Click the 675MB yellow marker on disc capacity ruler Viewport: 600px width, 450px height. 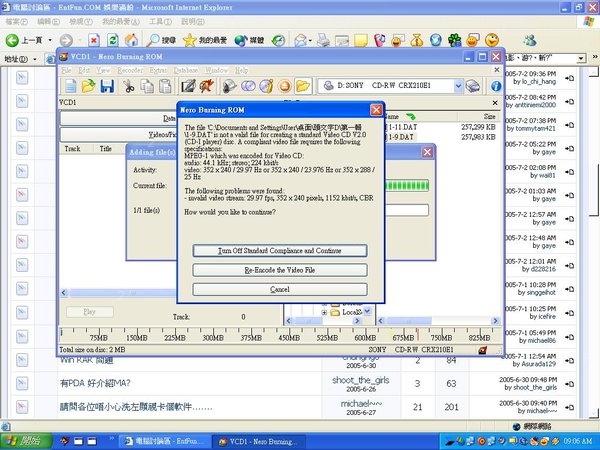pyautogui.click(x=391, y=334)
